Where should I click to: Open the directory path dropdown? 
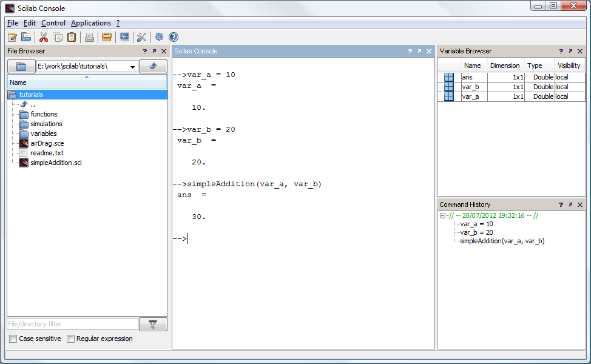pos(132,67)
